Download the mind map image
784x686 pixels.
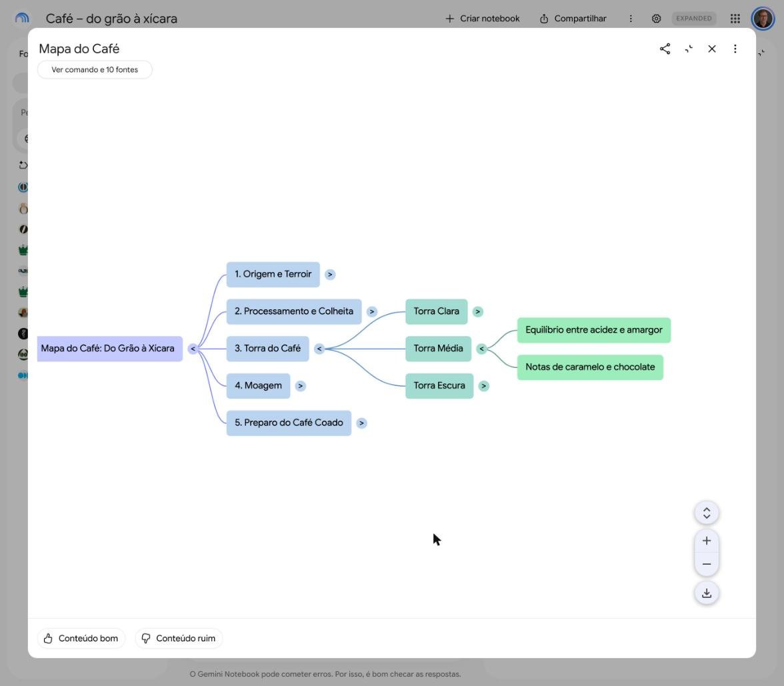click(707, 593)
